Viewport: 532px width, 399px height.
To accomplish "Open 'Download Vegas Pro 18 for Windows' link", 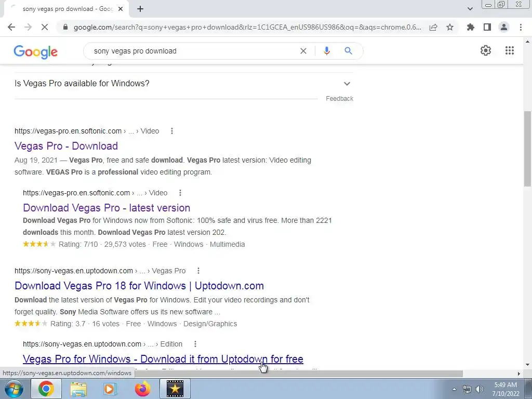I will click(139, 286).
